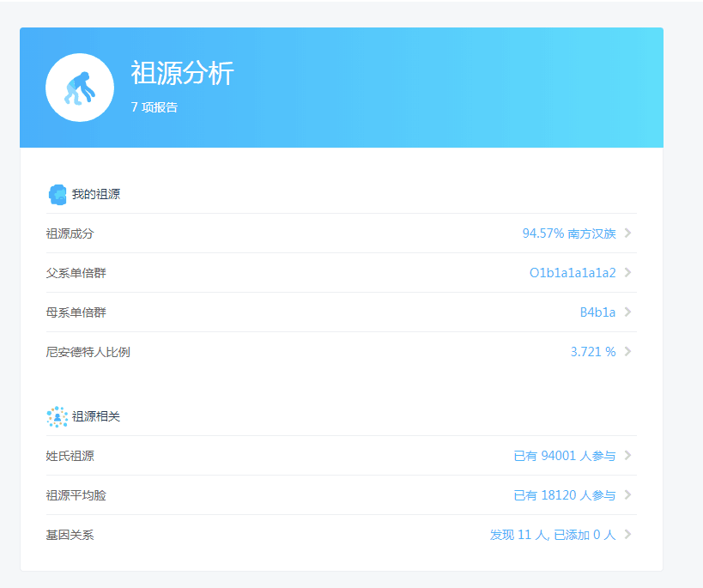This screenshot has height=588, width=703.
Task: Open the 3.721 % Neanderthal value
Action: tap(593, 352)
